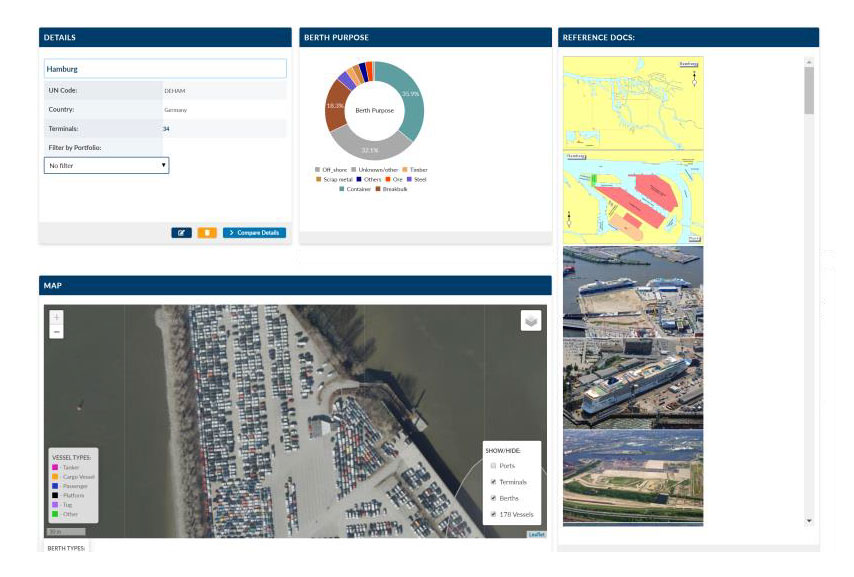The width and height of the screenshot is (854, 577).
Task: Click the Germany country value
Action: click(x=175, y=110)
